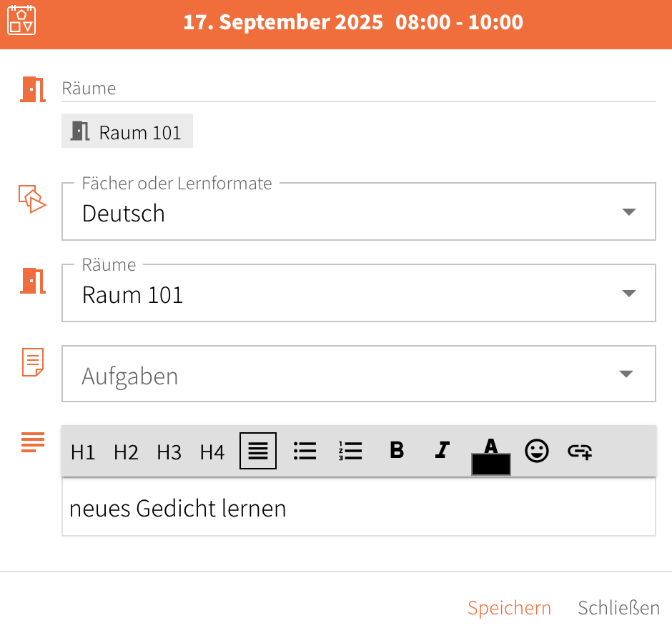Toggle italic text formatting
The width and height of the screenshot is (672, 633).
pyautogui.click(x=443, y=450)
